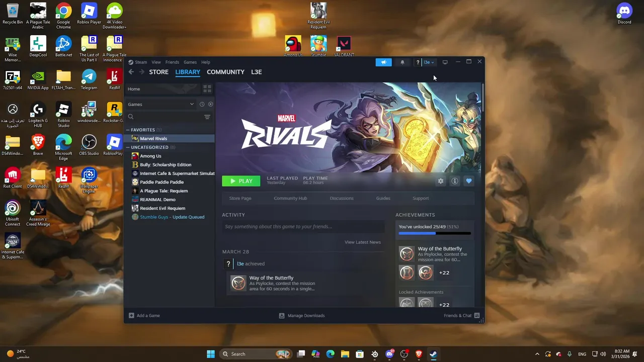Open the Community Hub link
Viewport: 644px width, 362px height.
pyautogui.click(x=290, y=198)
